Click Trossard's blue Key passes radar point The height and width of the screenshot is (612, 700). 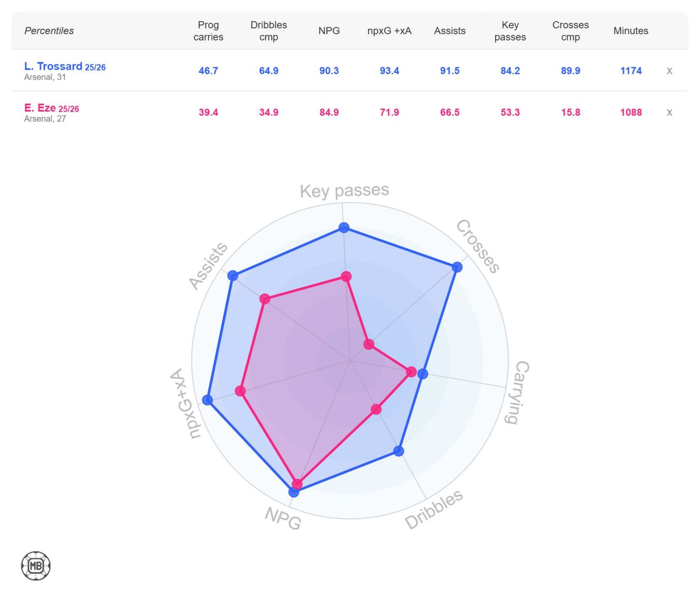344,228
